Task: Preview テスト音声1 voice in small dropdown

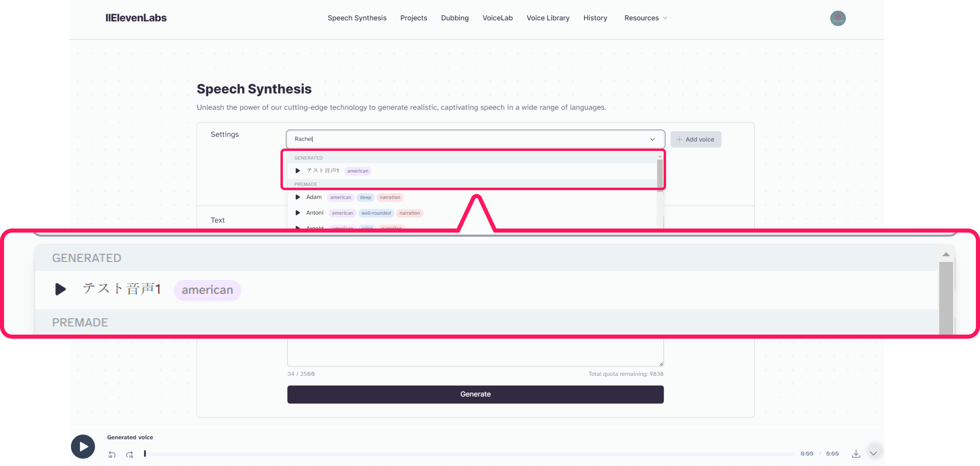Action: click(x=298, y=171)
